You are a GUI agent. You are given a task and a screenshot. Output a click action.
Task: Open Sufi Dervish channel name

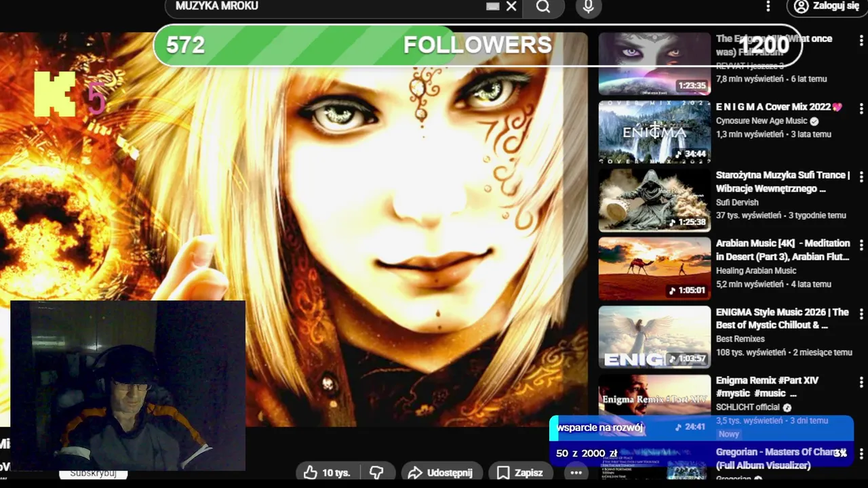click(x=737, y=202)
